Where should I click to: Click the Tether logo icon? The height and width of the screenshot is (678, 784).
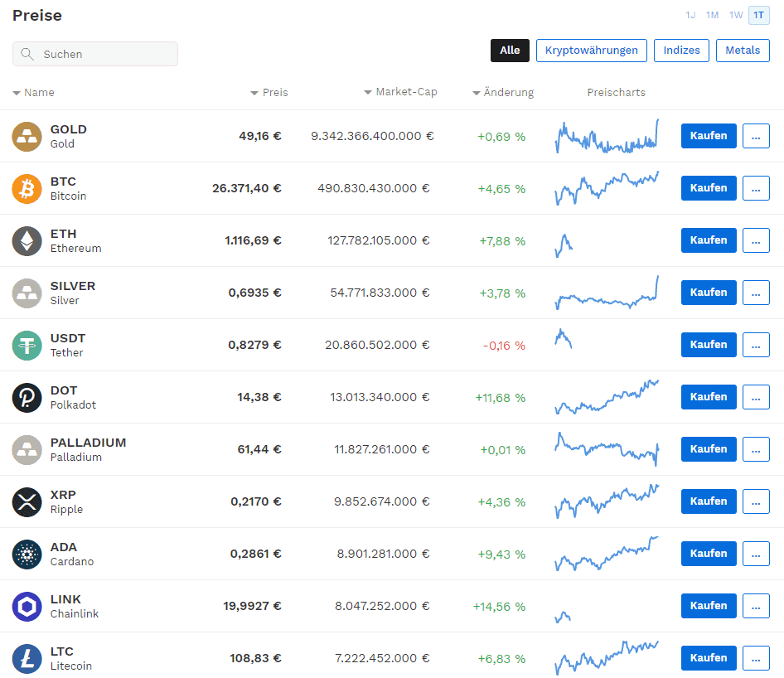point(27,346)
